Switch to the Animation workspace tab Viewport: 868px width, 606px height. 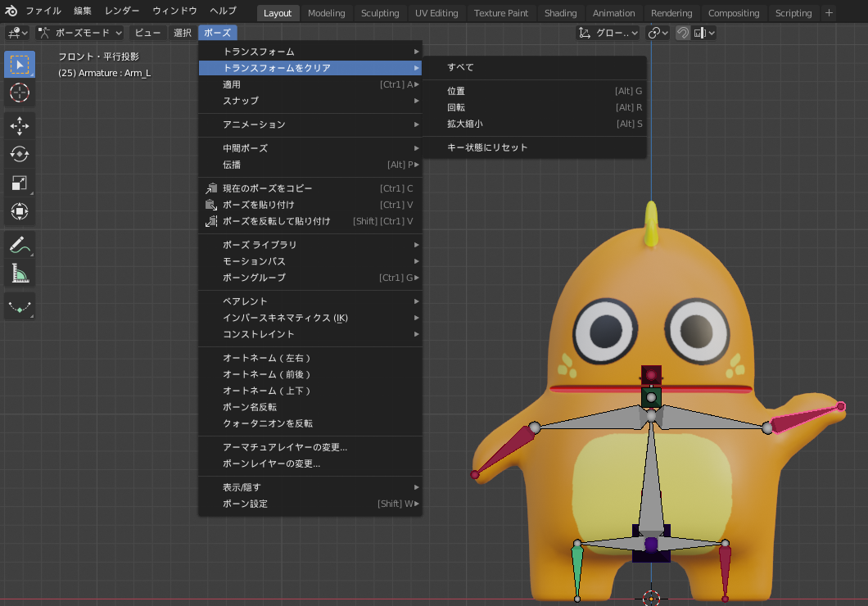coord(613,13)
